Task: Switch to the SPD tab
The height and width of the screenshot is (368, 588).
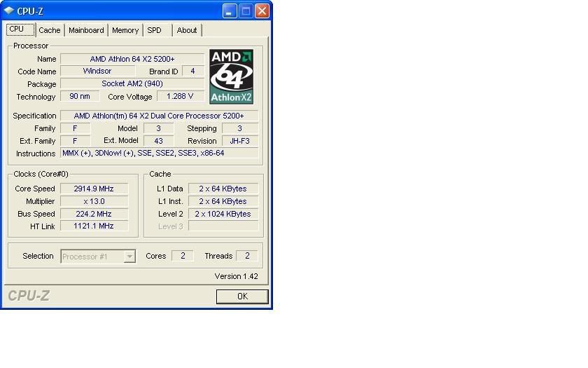Action: point(157,30)
